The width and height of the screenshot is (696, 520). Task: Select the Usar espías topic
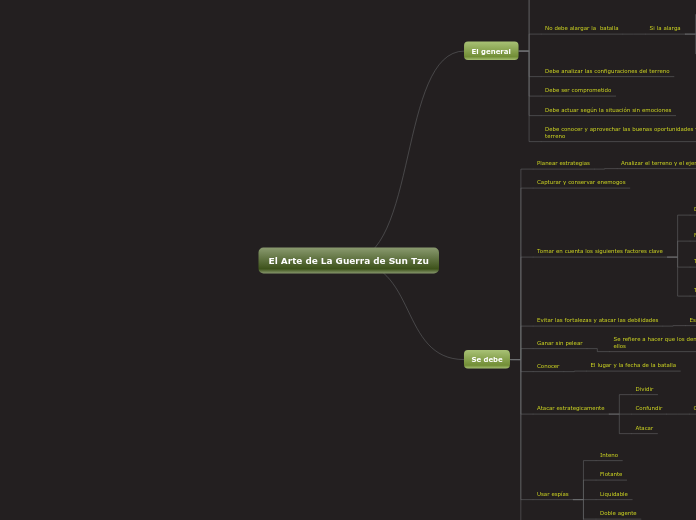coord(552,494)
